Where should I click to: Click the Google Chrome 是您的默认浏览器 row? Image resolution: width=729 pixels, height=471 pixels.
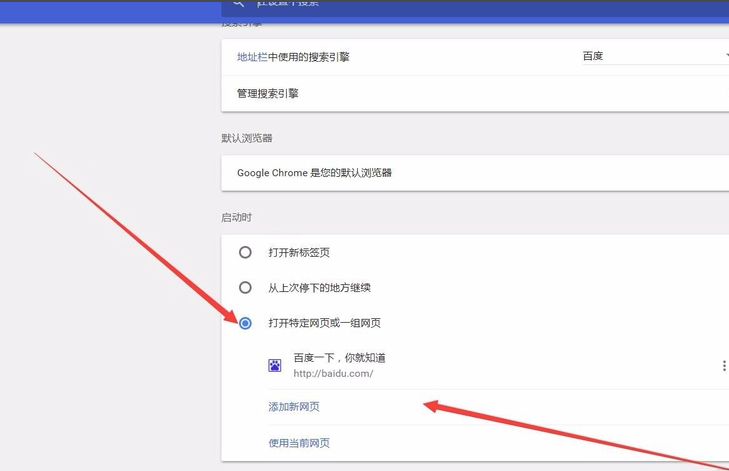pyautogui.click(x=314, y=173)
